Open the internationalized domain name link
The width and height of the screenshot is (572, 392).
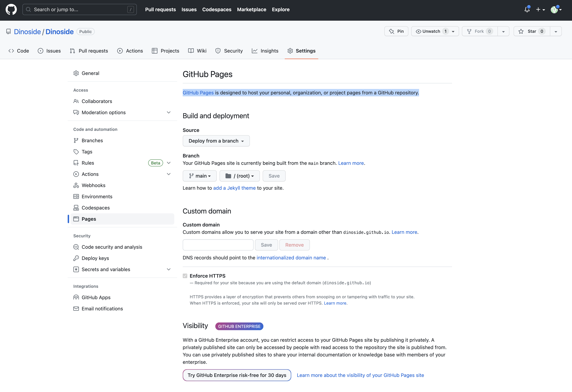(291, 258)
